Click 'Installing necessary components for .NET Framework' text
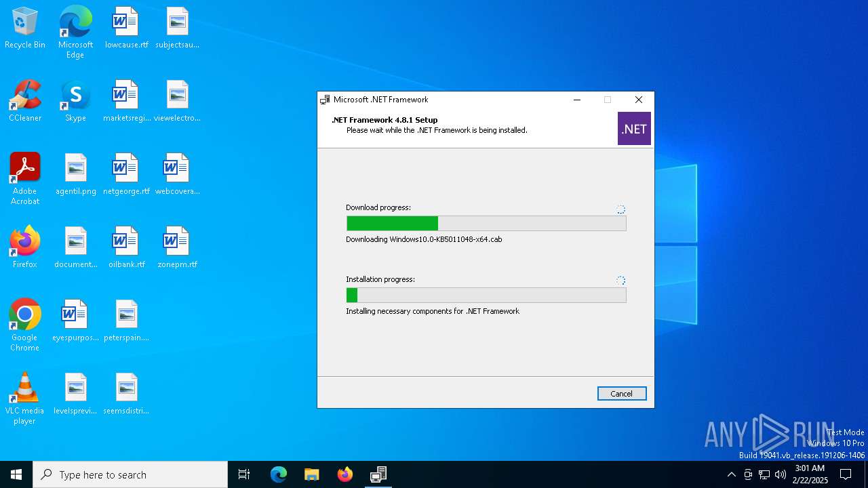The width and height of the screenshot is (868, 488). 433,311
